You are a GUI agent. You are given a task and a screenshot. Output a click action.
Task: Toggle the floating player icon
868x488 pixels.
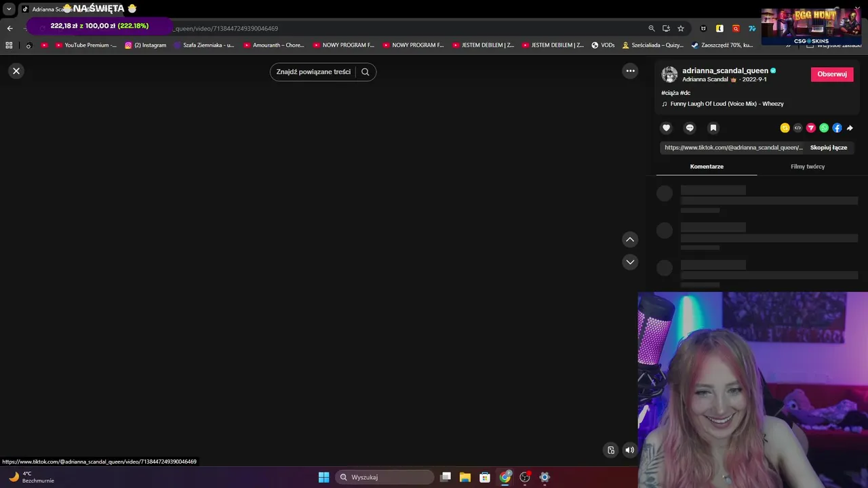tap(611, 450)
